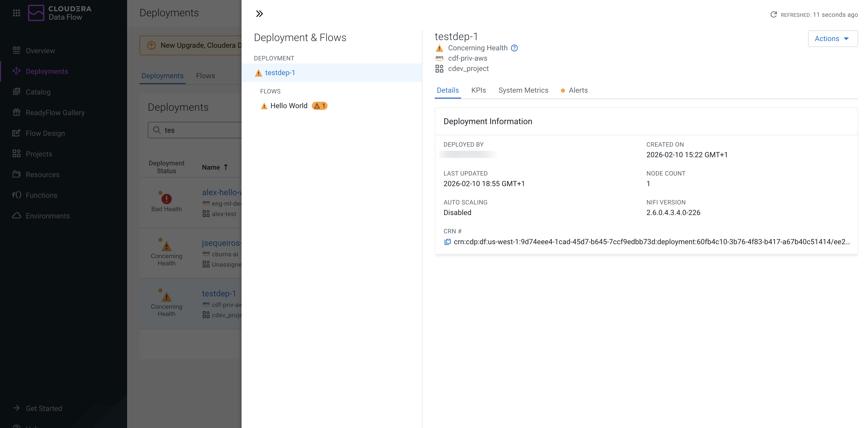Go to Catalog in the sidebar
This screenshot has width=868, height=428.
38,92
